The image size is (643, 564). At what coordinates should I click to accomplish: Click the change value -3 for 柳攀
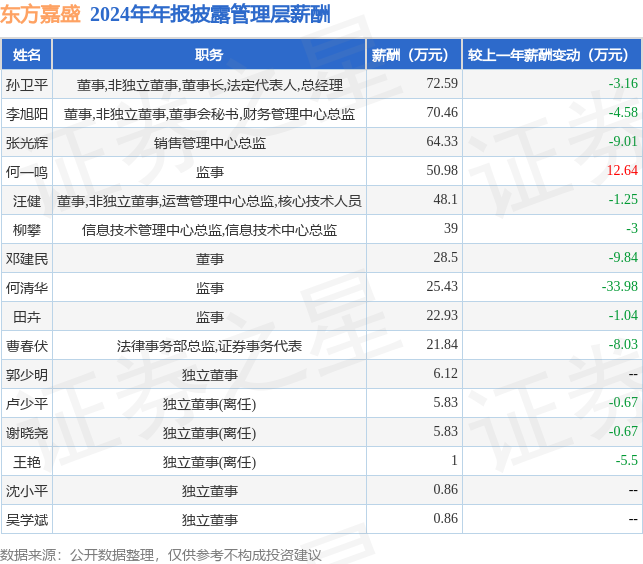click(x=632, y=228)
